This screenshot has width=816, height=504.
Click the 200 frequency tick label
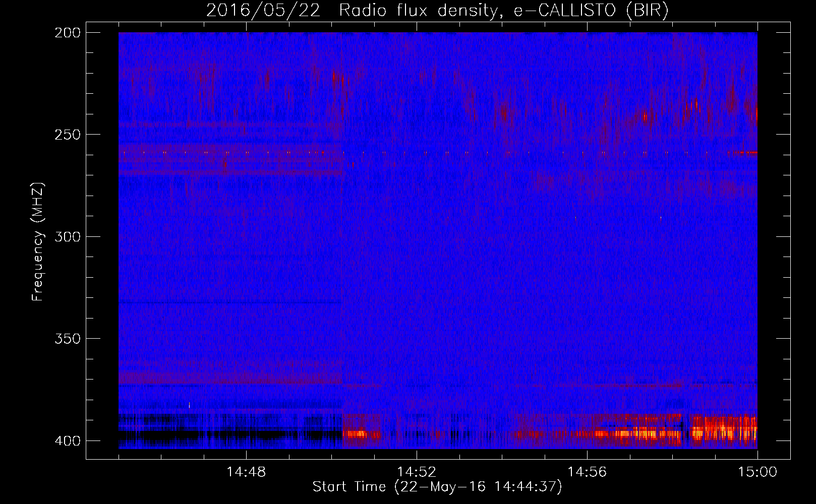point(68,33)
